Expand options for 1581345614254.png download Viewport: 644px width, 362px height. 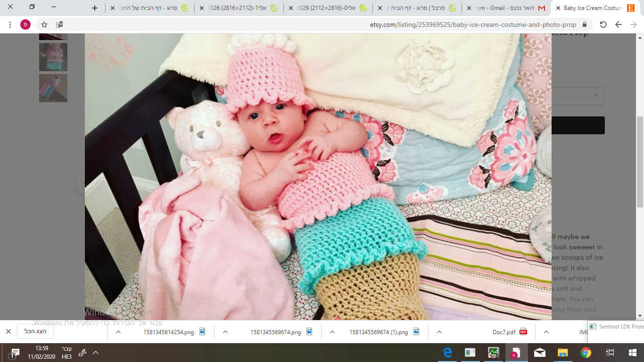118,332
